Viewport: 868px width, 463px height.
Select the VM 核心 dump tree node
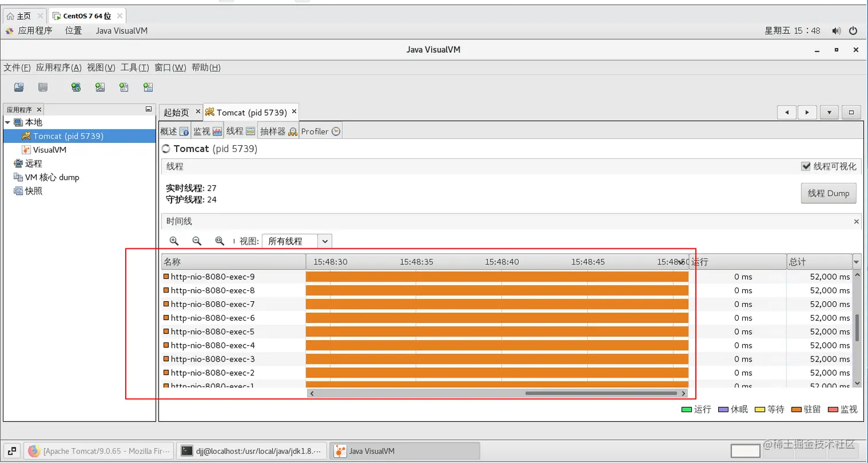[x=52, y=177]
